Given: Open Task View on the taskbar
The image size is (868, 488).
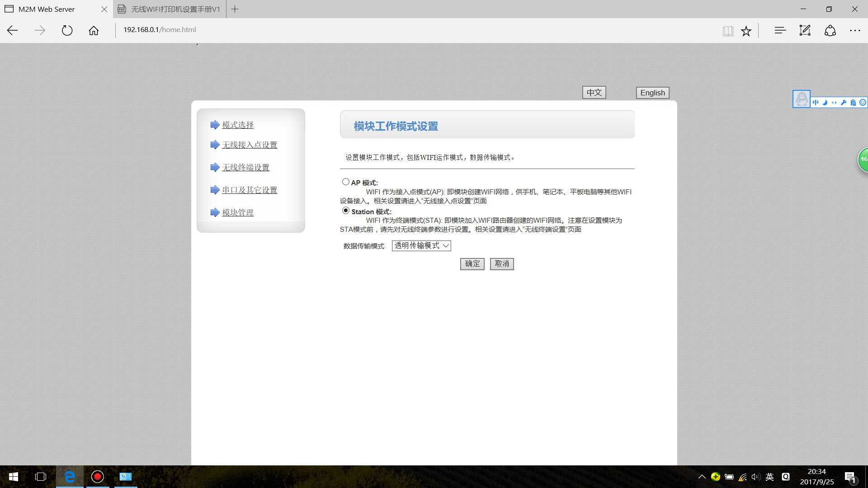Looking at the screenshot, I should click(x=41, y=477).
